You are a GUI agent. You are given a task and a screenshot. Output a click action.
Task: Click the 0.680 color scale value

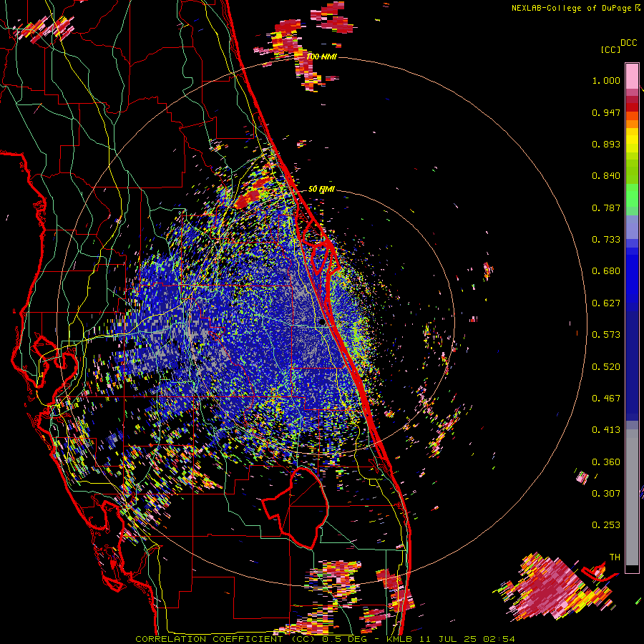(606, 271)
